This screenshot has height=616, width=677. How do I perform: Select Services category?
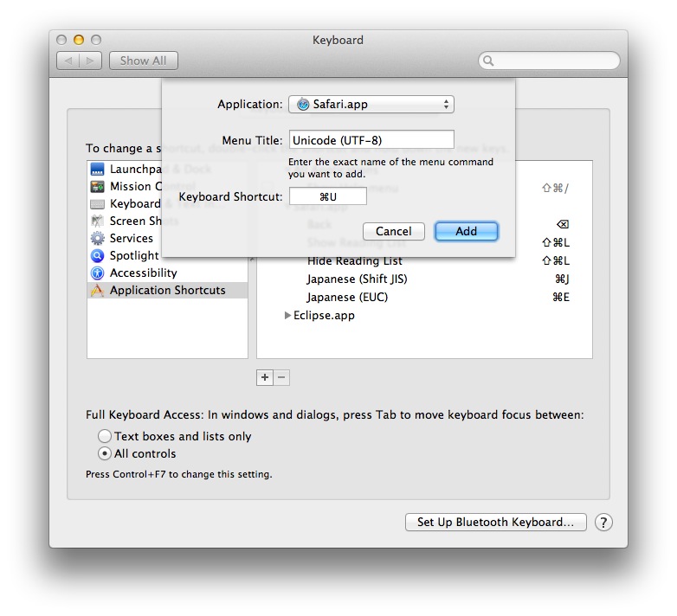[168, 238]
